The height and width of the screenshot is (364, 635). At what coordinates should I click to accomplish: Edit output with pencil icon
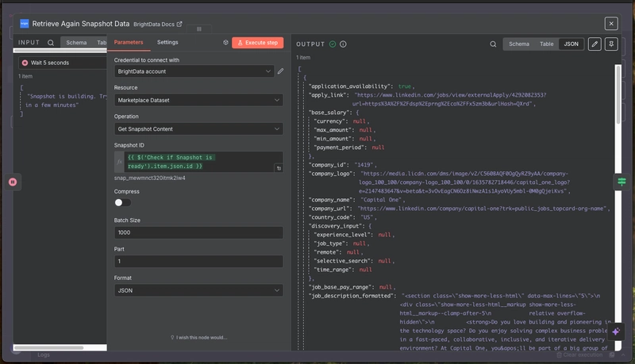pyautogui.click(x=595, y=44)
